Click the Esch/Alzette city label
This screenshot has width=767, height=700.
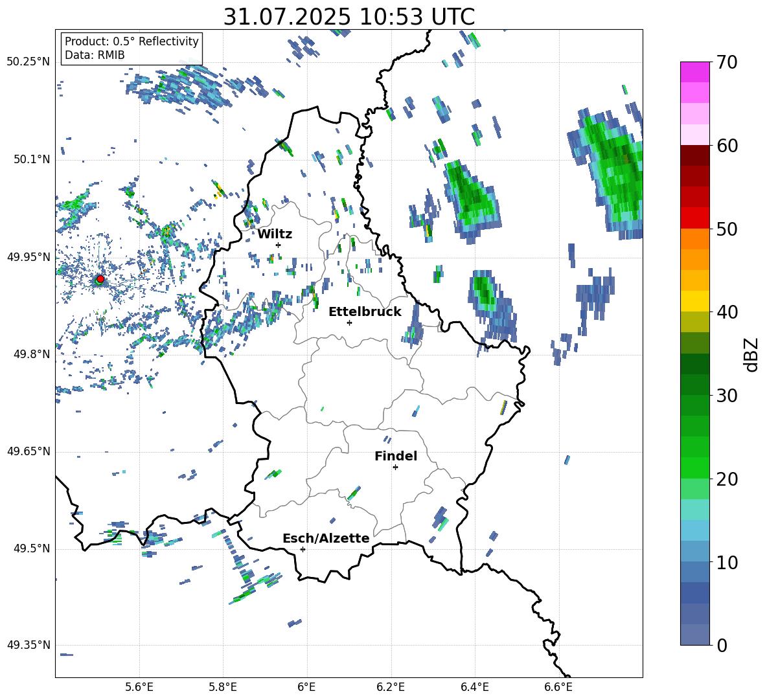[x=326, y=538]
